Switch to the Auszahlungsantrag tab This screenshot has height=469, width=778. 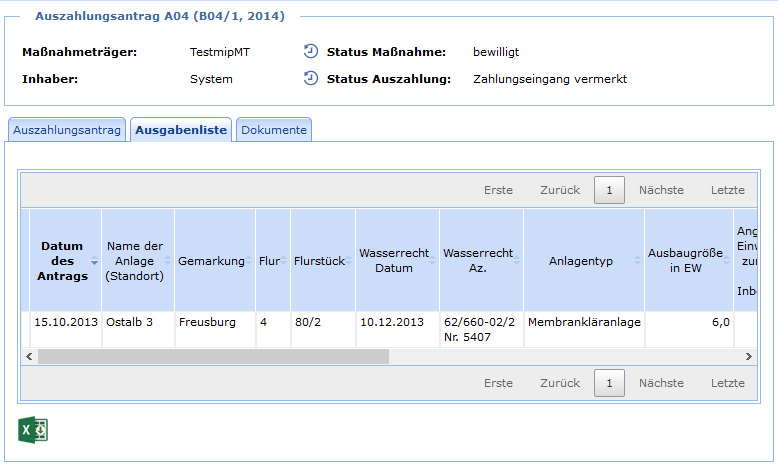[x=67, y=130]
